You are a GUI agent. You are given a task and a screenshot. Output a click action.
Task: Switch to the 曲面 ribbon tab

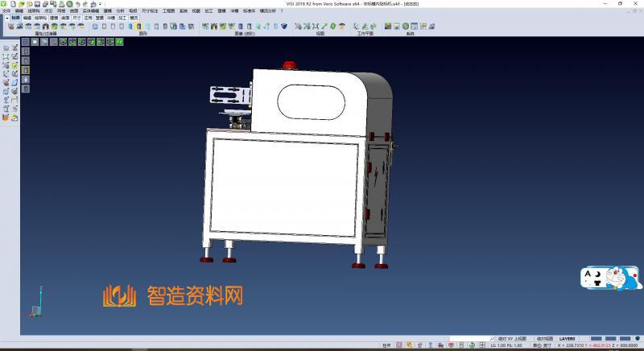coord(65,16)
